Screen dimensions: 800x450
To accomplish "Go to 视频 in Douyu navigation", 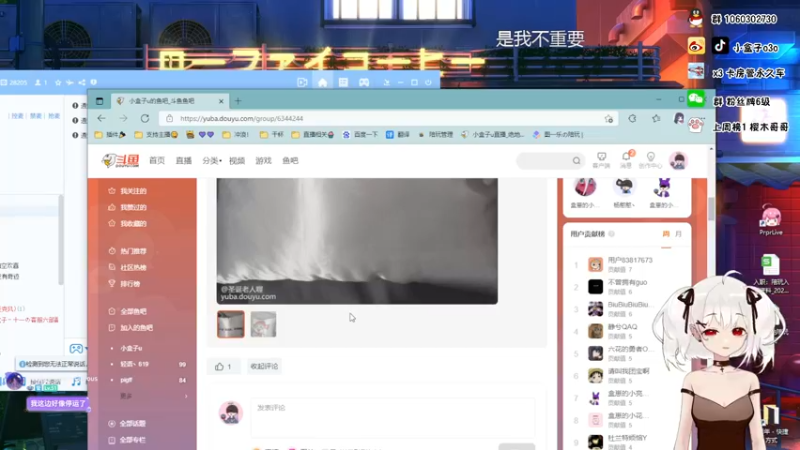I will [237, 161].
